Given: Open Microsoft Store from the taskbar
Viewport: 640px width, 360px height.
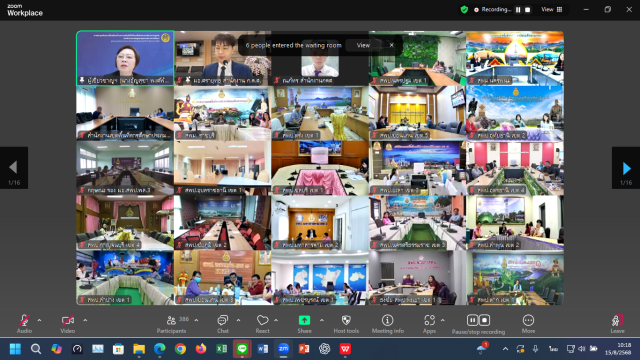Looking at the screenshot, I should coord(118,349).
